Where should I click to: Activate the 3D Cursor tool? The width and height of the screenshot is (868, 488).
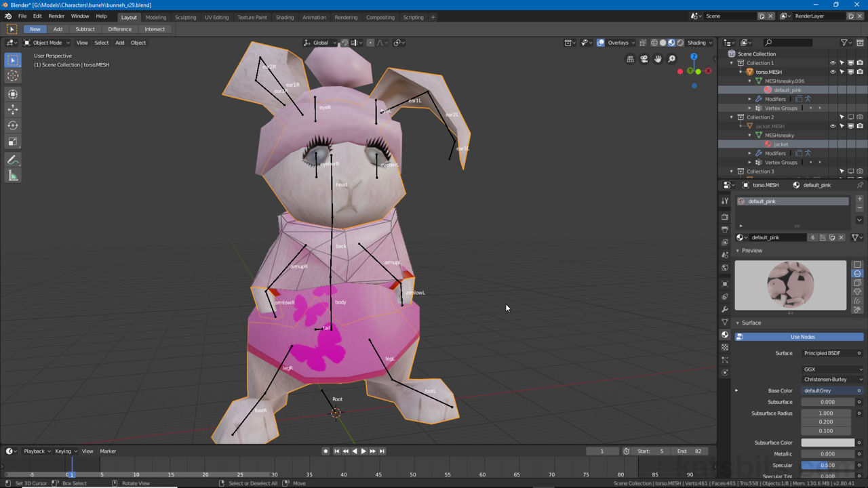(13, 76)
